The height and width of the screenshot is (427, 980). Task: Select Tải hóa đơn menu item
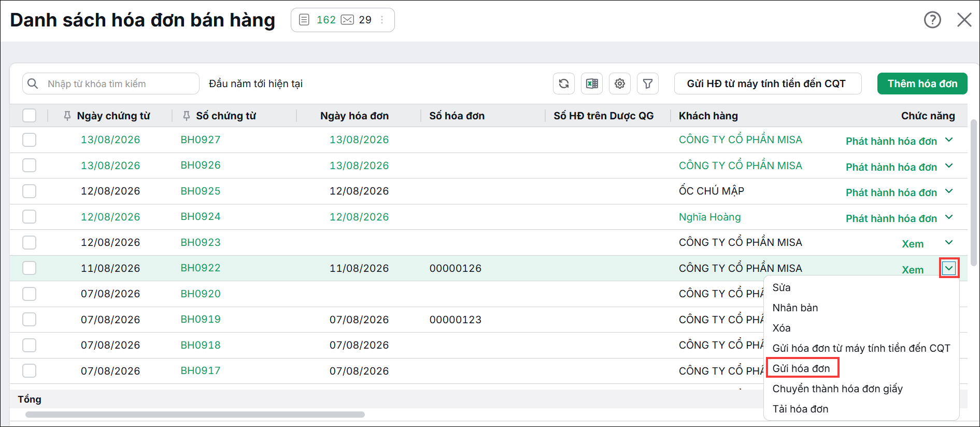pos(800,409)
